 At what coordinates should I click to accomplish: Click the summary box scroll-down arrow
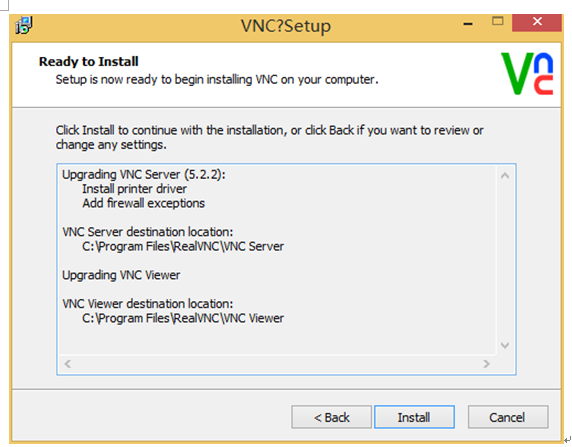tap(505, 345)
